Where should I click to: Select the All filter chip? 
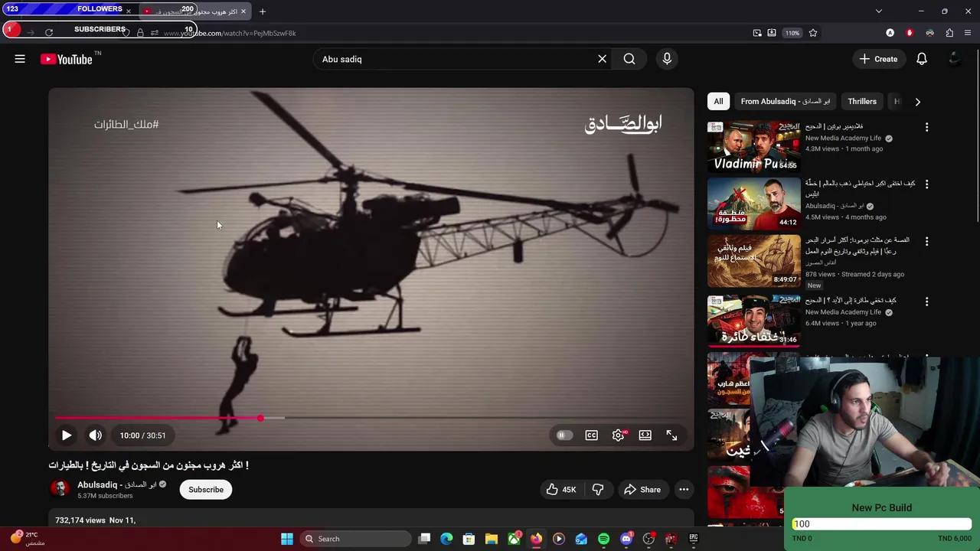pyautogui.click(x=718, y=101)
